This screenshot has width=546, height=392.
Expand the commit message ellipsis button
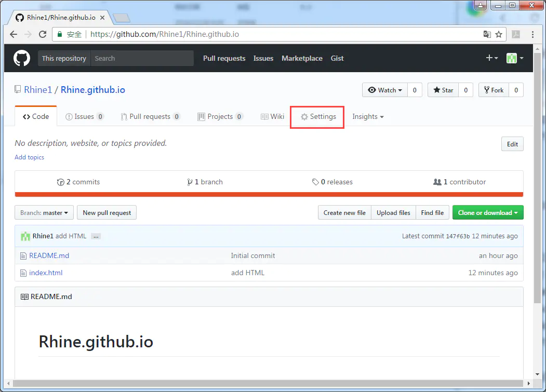(x=96, y=236)
